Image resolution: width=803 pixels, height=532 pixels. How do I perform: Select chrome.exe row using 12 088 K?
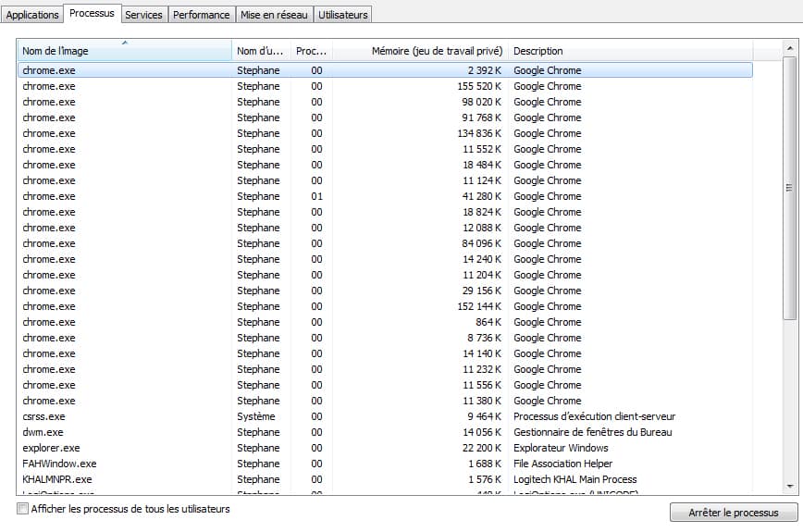(385, 228)
